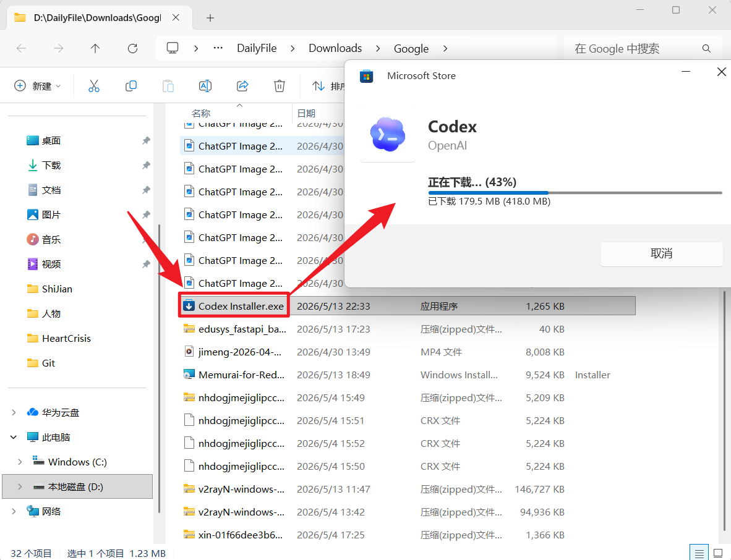
Task: Open 图片 in the navigation pane
Action: coord(51,214)
